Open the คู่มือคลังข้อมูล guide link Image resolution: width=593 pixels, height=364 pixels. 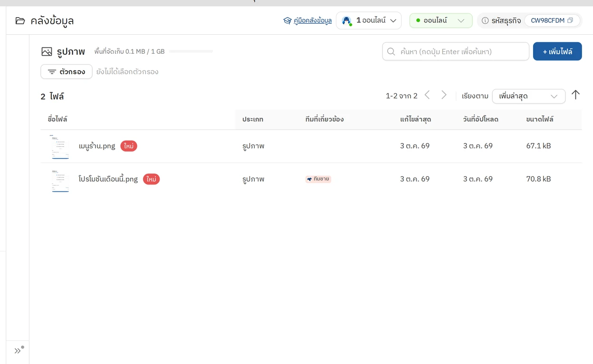(313, 21)
